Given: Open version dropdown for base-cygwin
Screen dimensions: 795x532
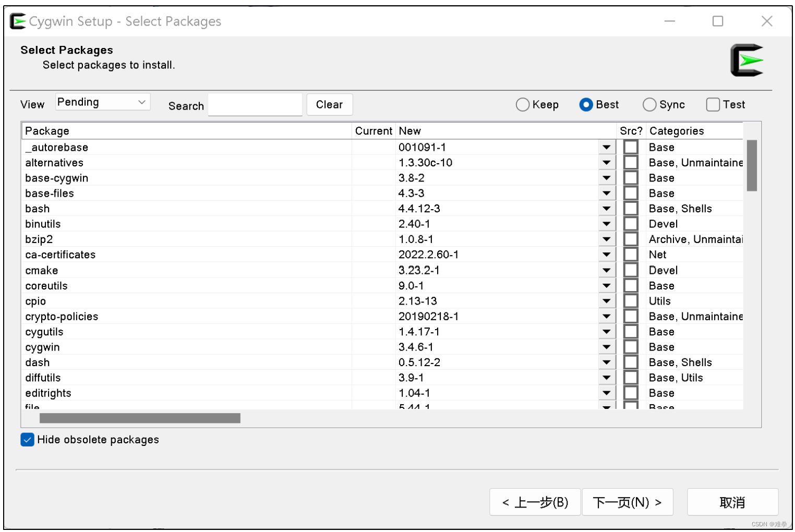Looking at the screenshot, I should 606,178.
